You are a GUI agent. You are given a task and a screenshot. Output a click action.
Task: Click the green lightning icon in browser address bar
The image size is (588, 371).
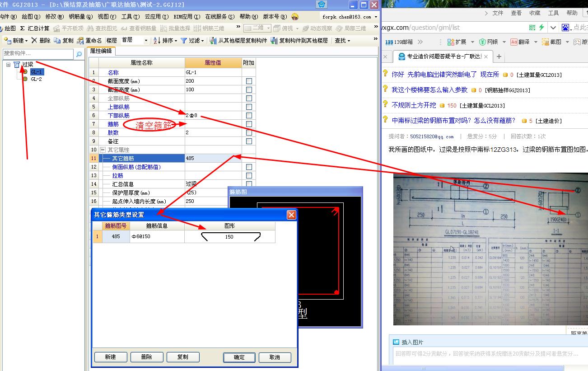click(541, 28)
